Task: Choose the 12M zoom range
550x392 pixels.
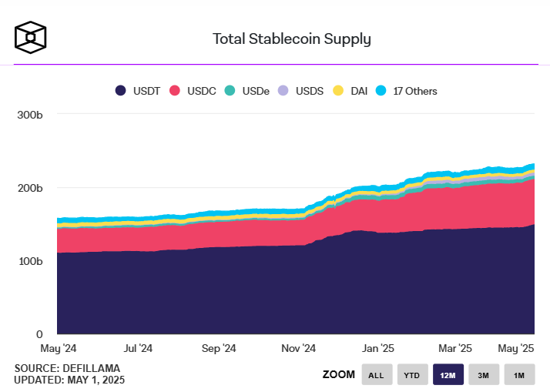Action: click(448, 375)
